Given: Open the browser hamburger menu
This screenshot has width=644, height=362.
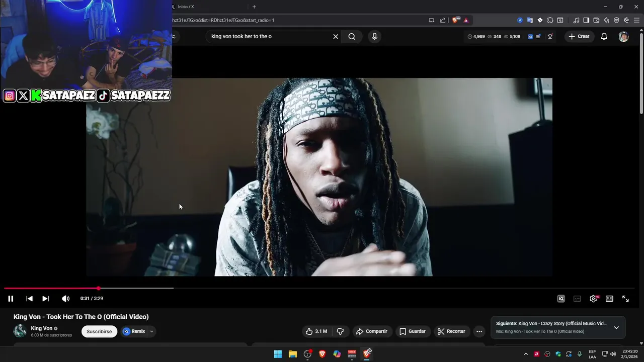Looking at the screenshot, I should point(636,20).
